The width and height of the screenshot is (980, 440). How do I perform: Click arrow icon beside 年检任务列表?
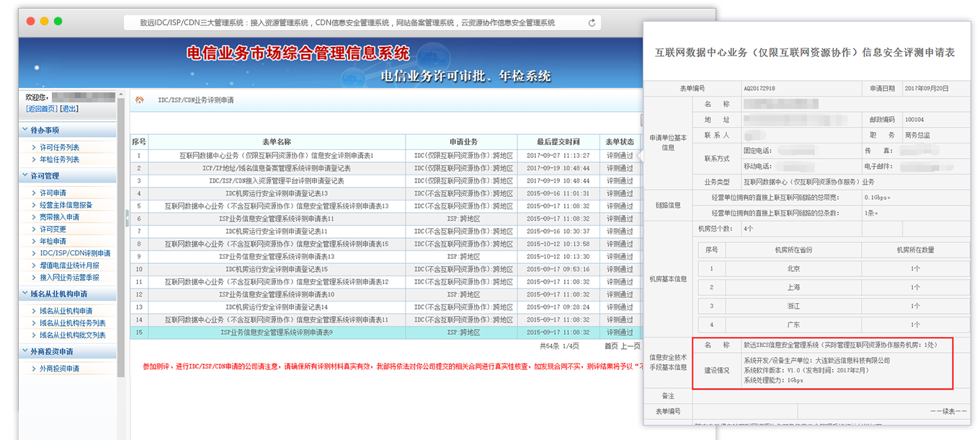tap(34, 159)
